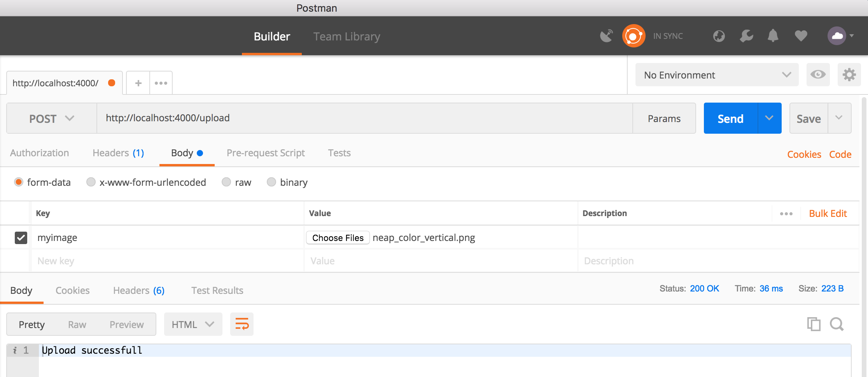Screen dimensions: 868x377
Task: Open notifications bell icon
Action: (773, 36)
